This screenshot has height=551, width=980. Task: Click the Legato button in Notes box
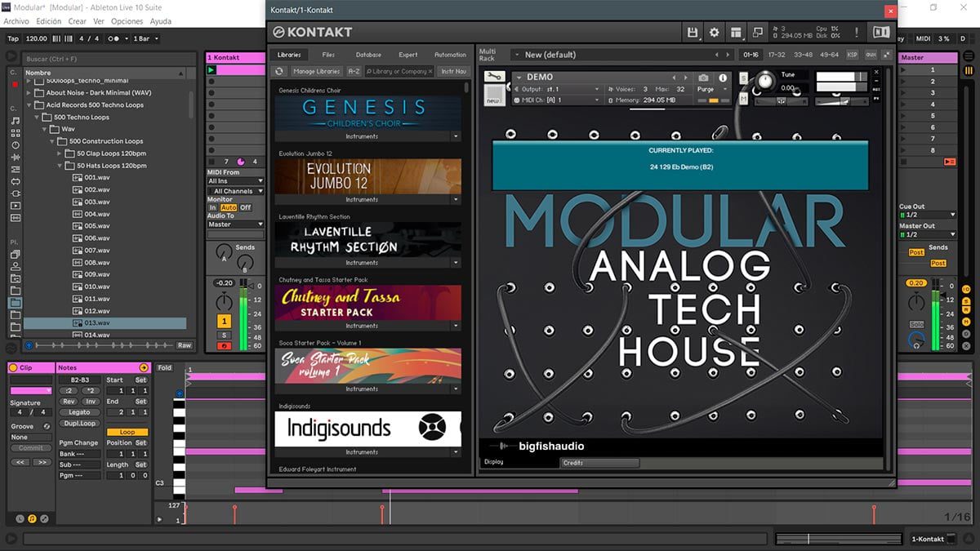click(x=79, y=413)
